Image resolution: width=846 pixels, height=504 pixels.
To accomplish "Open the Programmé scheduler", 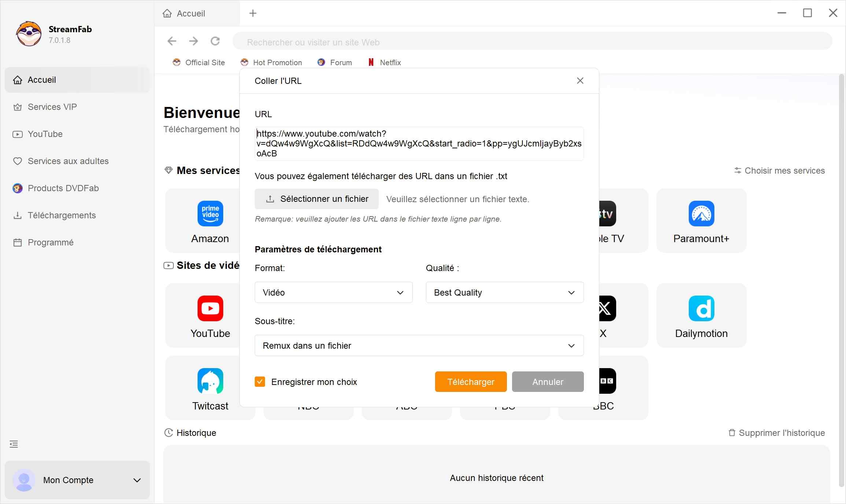I will pos(51,242).
